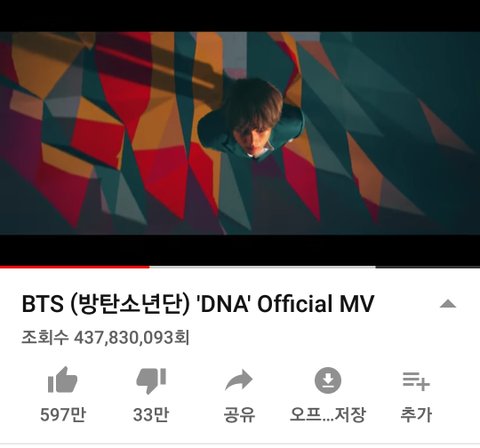Tap the offline download icon
The height and width of the screenshot is (448, 480).
(328, 380)
